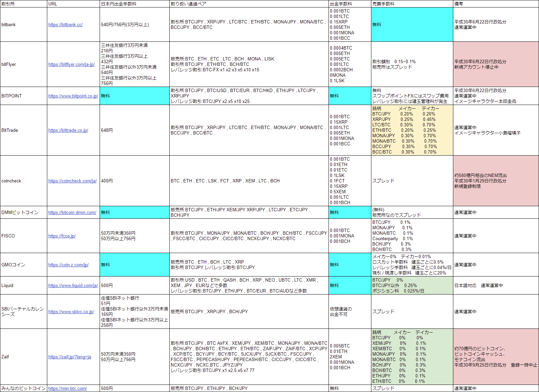Select the 備考 header cell

tap(495, 4)
